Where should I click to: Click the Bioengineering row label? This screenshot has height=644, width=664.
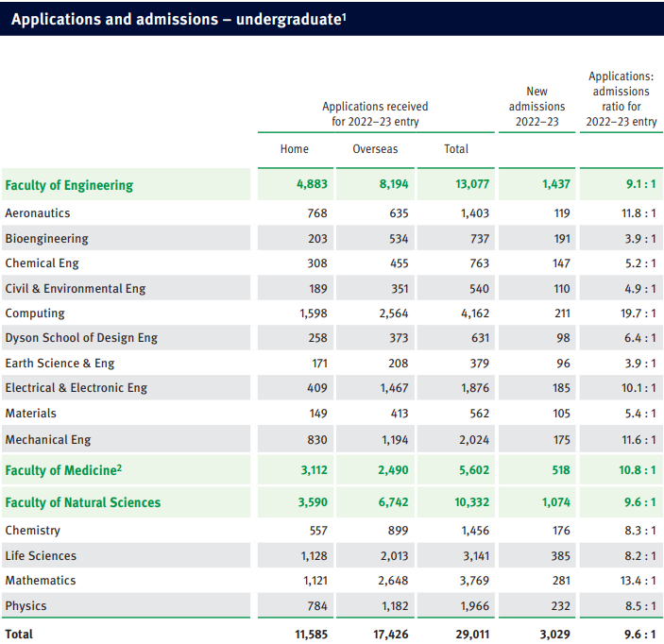click(47, 238)
